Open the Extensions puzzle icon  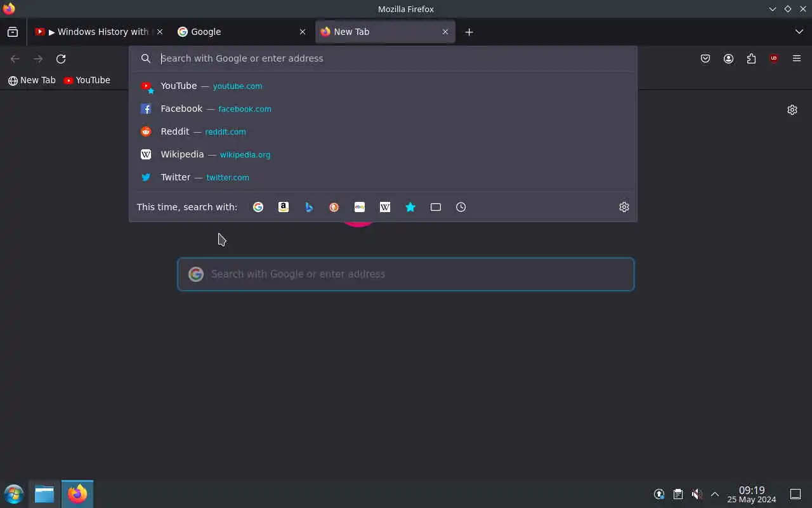(751, 58)
